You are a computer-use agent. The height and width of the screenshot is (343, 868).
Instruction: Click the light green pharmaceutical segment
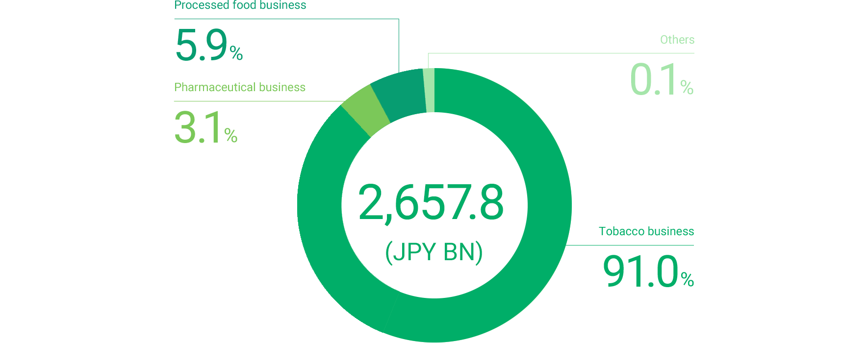(366, 110)
